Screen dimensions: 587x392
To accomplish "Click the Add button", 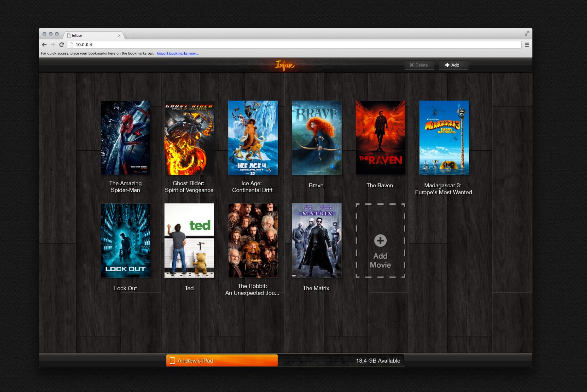I will click(x=453, y=65).
